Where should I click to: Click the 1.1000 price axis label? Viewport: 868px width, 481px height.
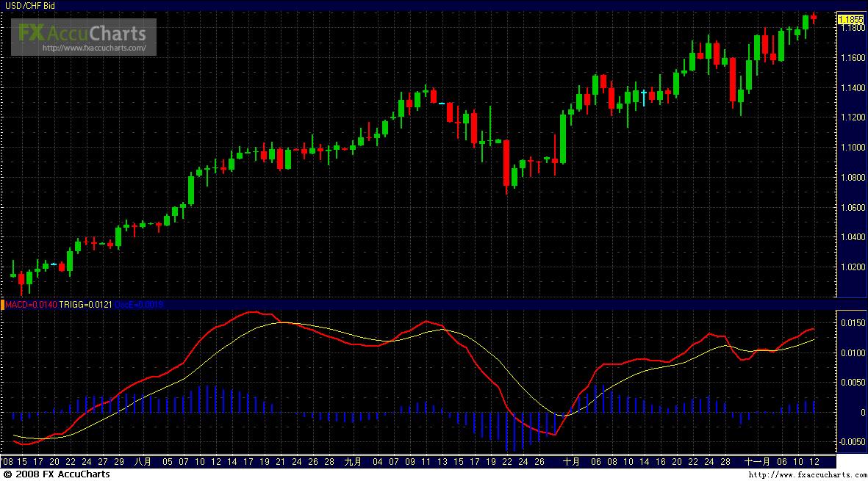point(853,147)
